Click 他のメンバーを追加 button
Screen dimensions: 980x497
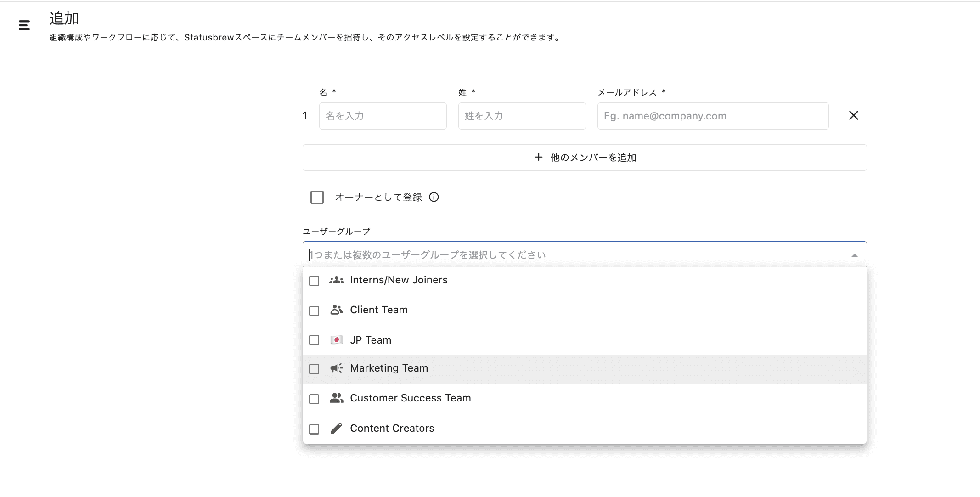coord(584,158)
